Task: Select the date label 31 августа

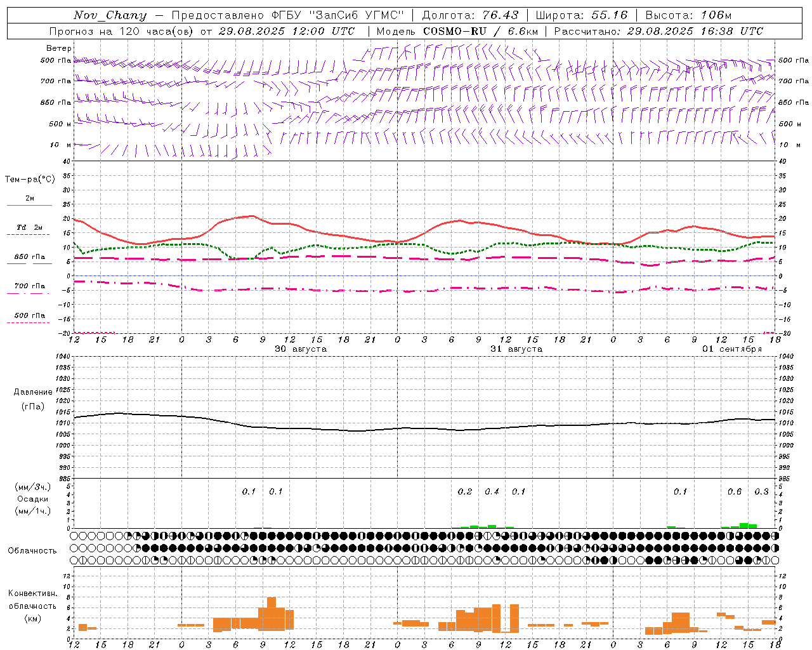Action: (516, 349)
